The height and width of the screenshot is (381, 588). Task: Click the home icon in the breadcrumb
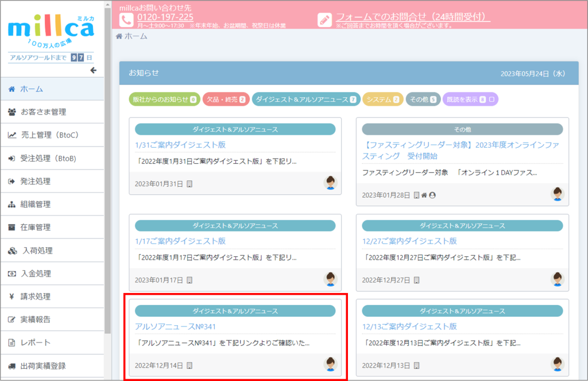tap(119, 36)
